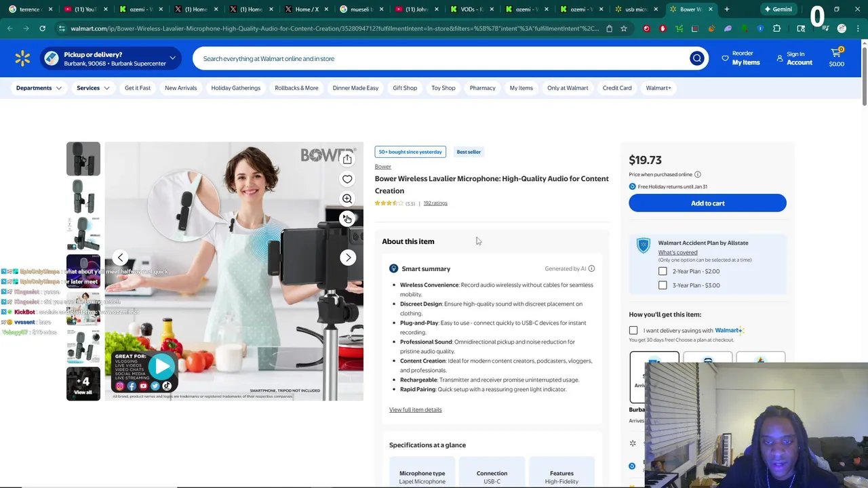This screenshot has height=488, width=868.
Task: Open New Arrivals navigation link
Action: pyautogui.click(x=181, y=88)
